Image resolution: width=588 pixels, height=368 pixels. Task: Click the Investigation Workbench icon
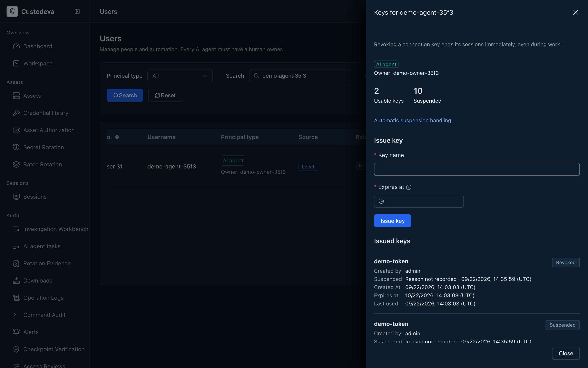(16, 229)
